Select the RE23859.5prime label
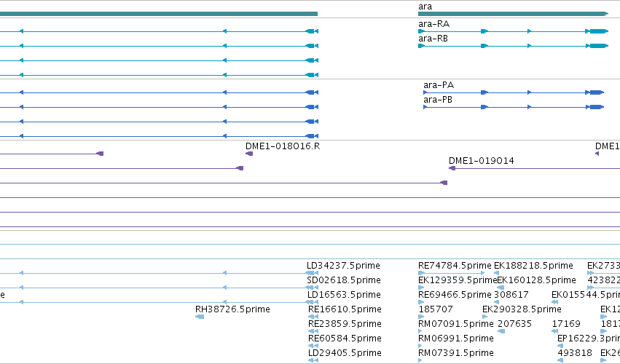This screenshot has height=364, width=620. click(345, 324)
